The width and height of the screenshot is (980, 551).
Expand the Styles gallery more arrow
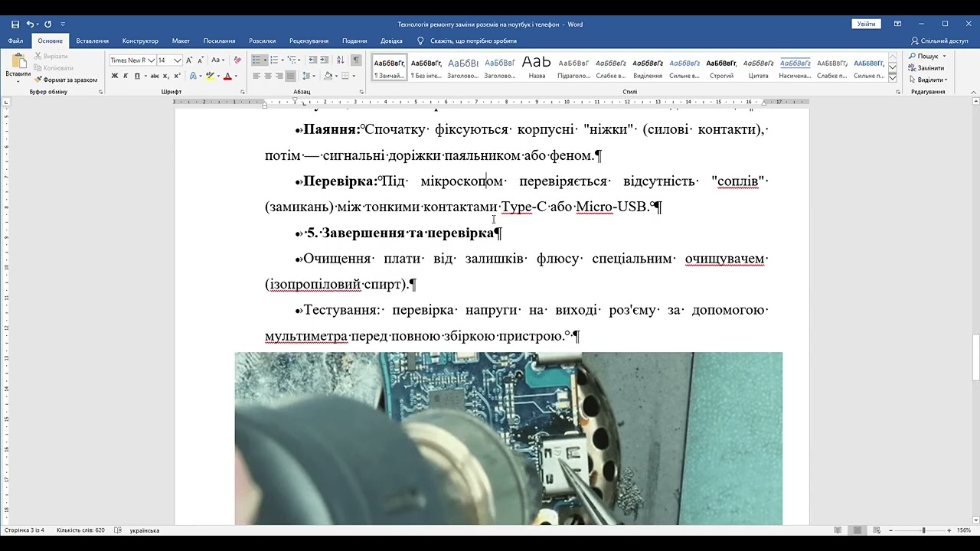pyautogui.click(x=893, y=77)
